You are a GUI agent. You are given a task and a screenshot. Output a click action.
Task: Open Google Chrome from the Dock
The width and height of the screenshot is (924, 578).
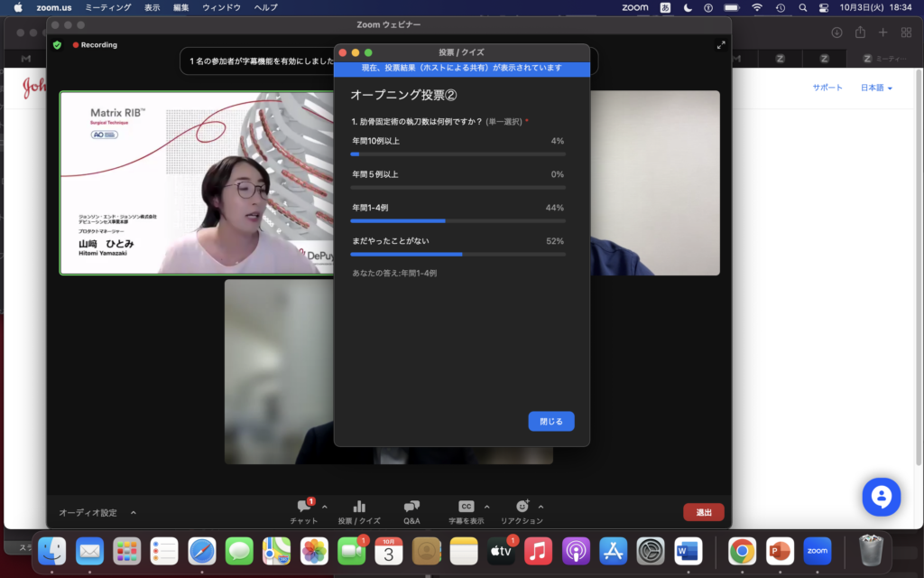[742, 549]
